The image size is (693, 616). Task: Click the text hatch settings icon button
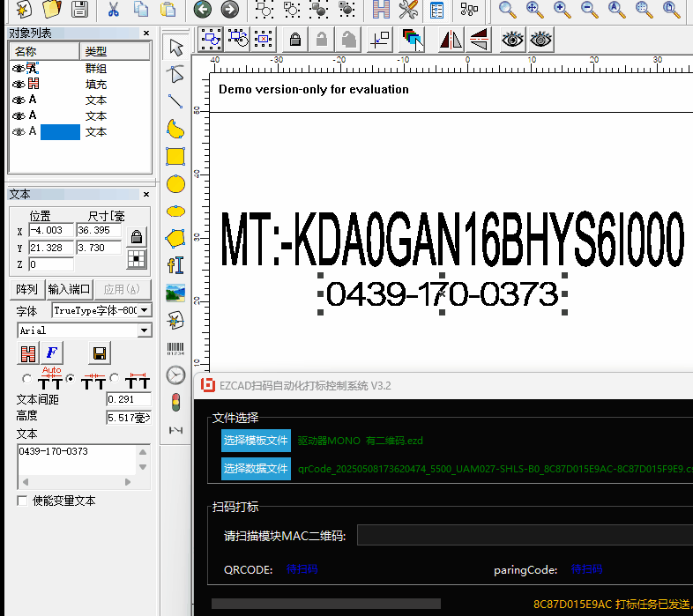[28, 353]
